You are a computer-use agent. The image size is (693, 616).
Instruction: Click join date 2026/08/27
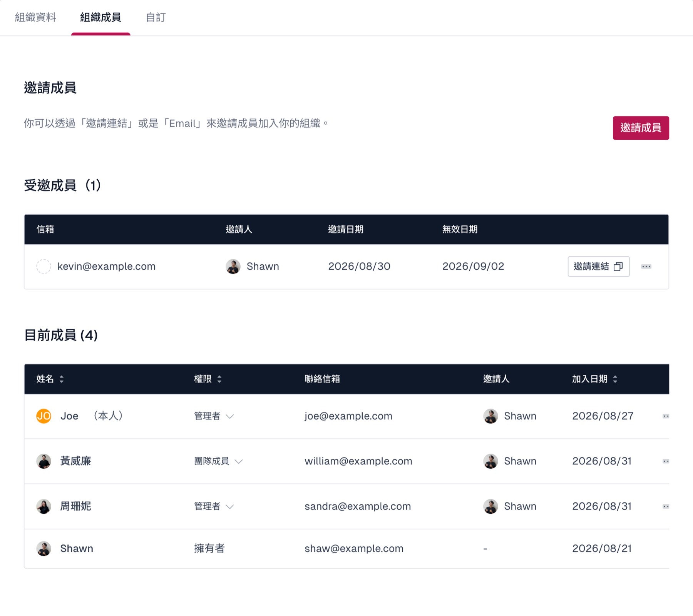[x=603, y=416]
